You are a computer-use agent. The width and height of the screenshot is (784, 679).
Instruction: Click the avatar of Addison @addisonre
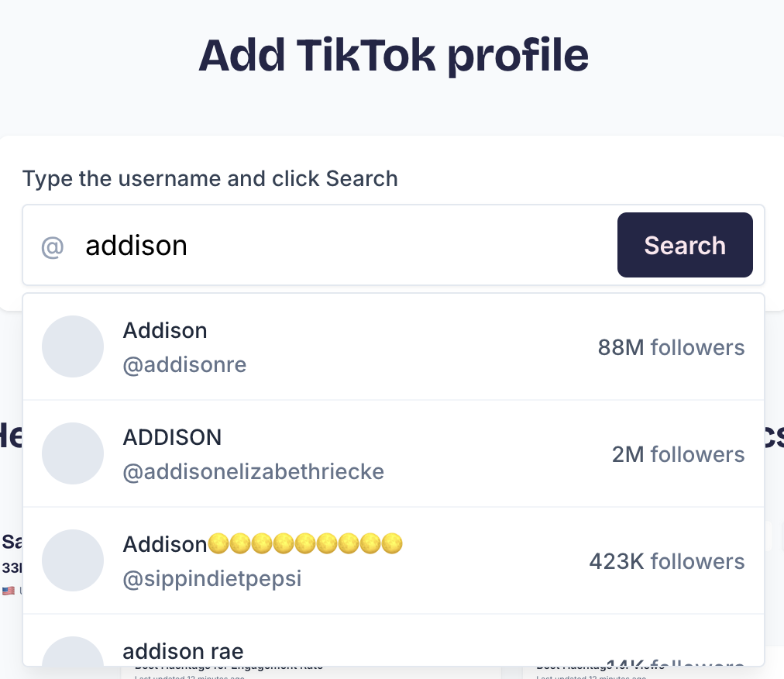(73, 346)
